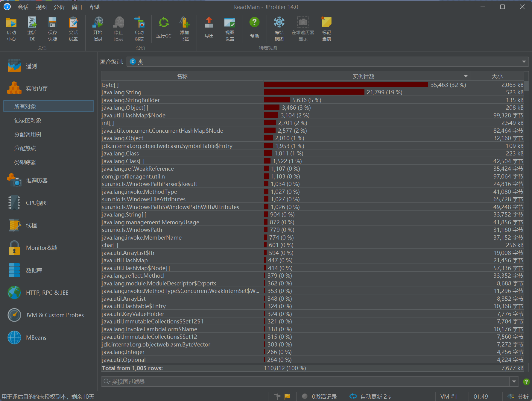Select the com.jprofiler.agent.util.n row
532x401 pixels.
pyautogui.click(x=313, y=176)
